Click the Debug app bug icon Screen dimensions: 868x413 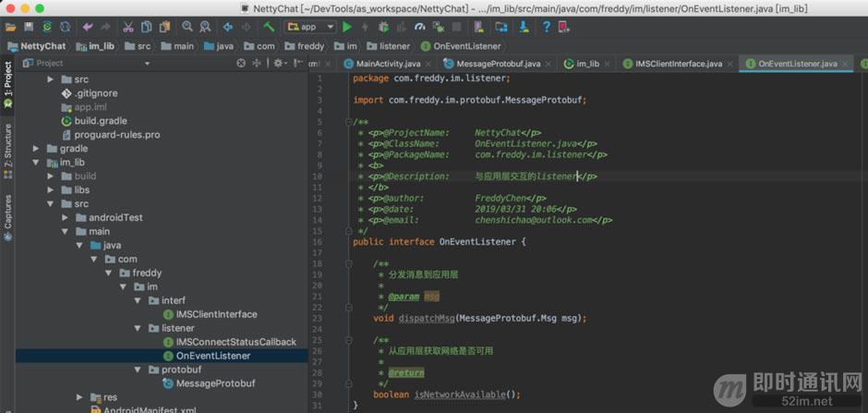coord(383,27)
